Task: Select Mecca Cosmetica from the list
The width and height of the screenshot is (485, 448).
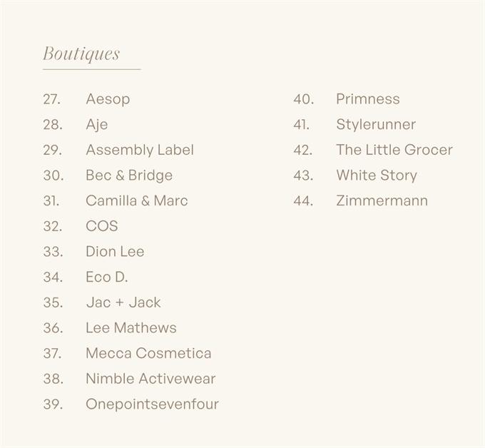Action: point(148,353)
